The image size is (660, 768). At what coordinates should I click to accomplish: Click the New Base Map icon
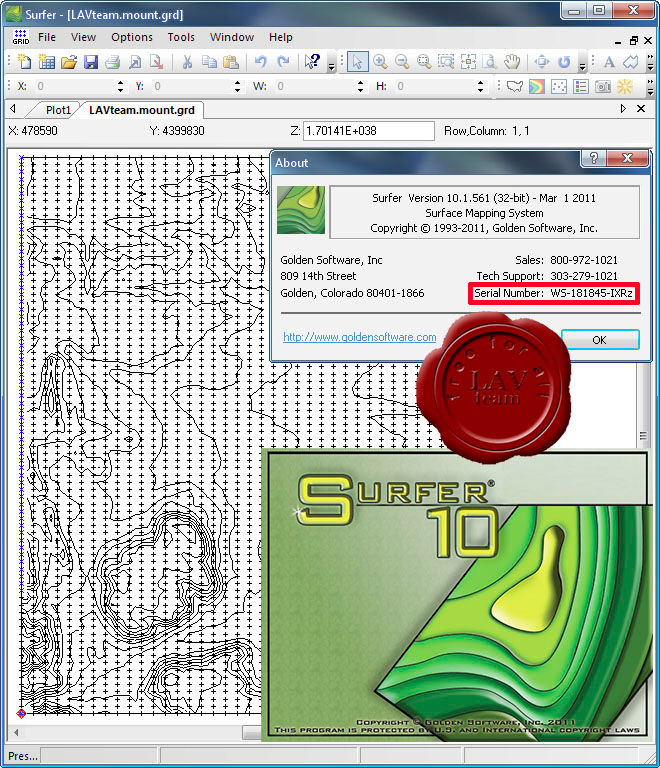515,87
